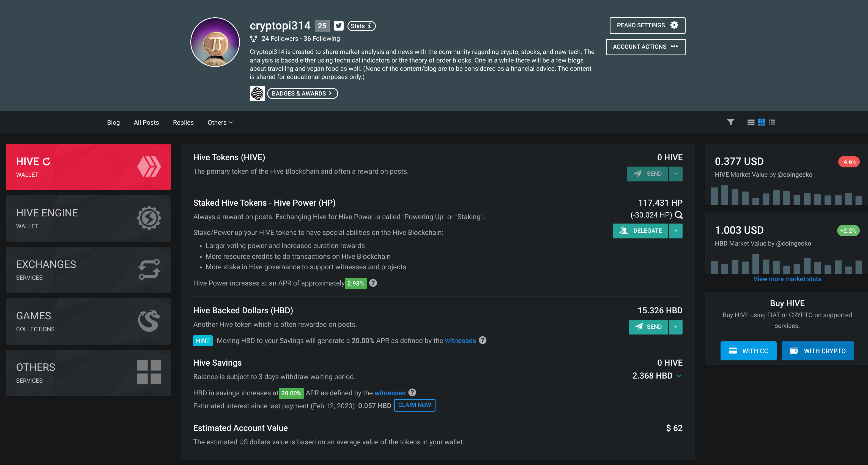
Task: Open the posts filter funnel icon
Action: point(730,122)
